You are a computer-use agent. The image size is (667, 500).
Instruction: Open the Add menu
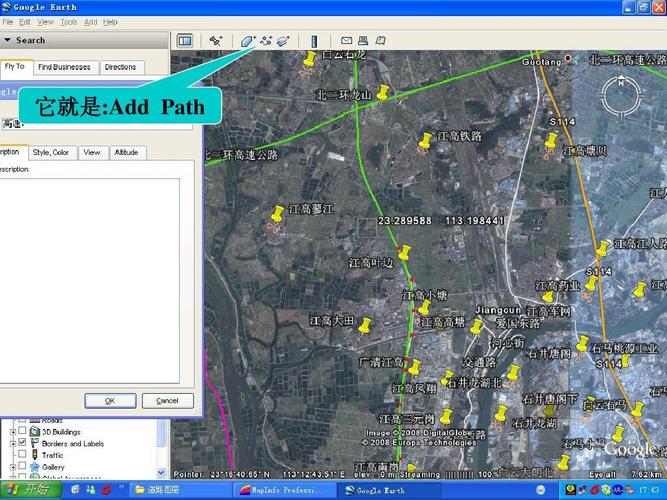[x=90, y=22]
